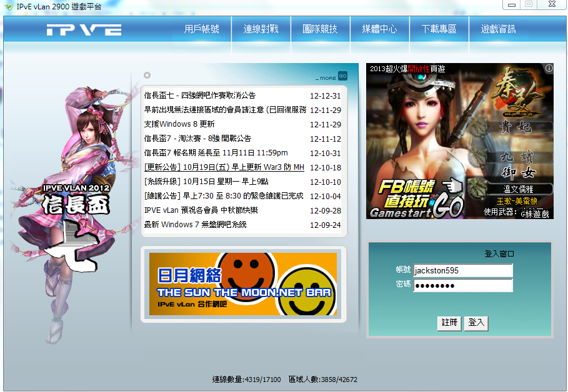568x392 pixels.
Task: Click the 區域人數 3858/42672 status text
Action: (x=323, y=380)
